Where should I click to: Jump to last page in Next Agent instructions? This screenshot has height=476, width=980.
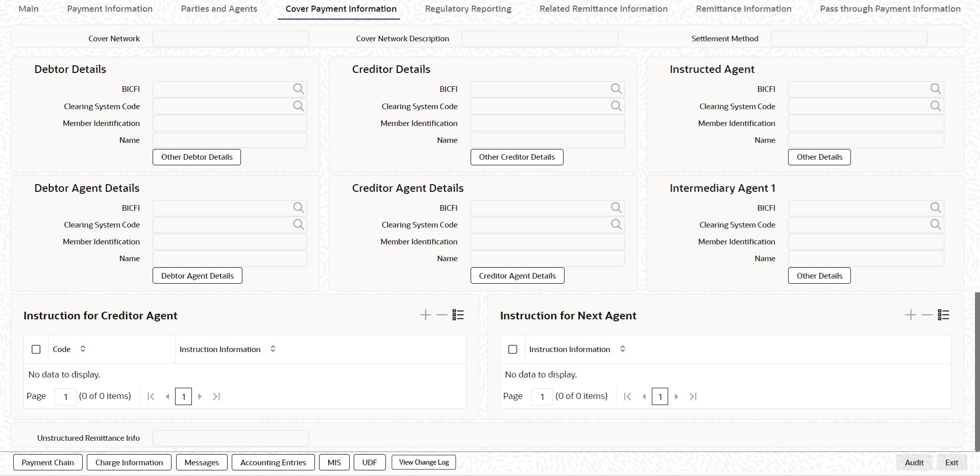[693, 396]
